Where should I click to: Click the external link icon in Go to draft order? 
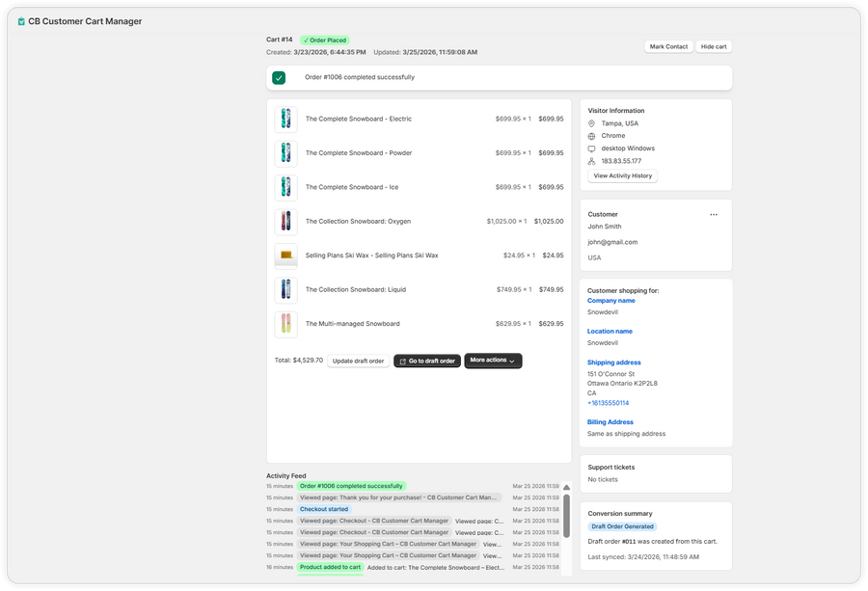(403, 362)
